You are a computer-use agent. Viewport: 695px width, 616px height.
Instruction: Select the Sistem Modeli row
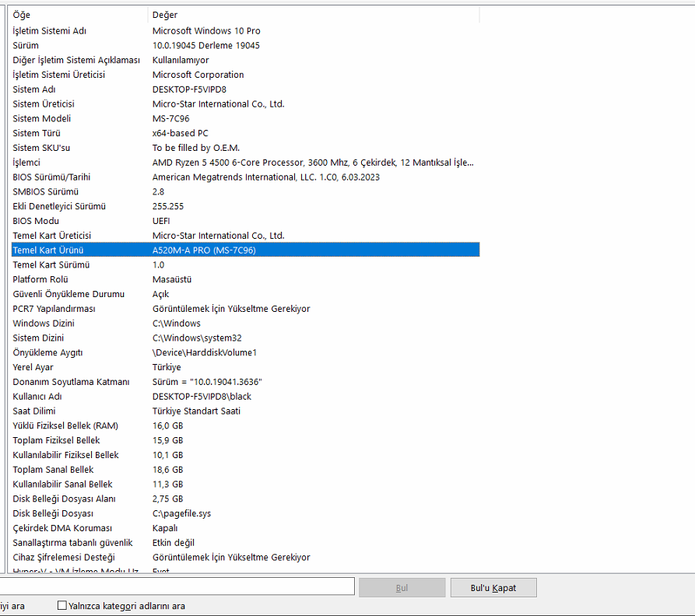[246, 118]
